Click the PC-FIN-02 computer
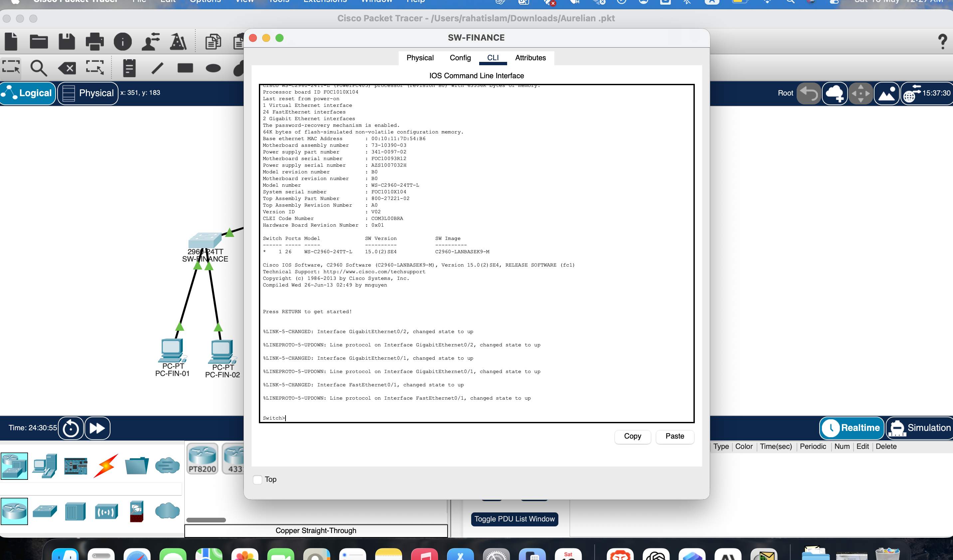Viewport: 953px width, 560px height. [x=222, y=352]
